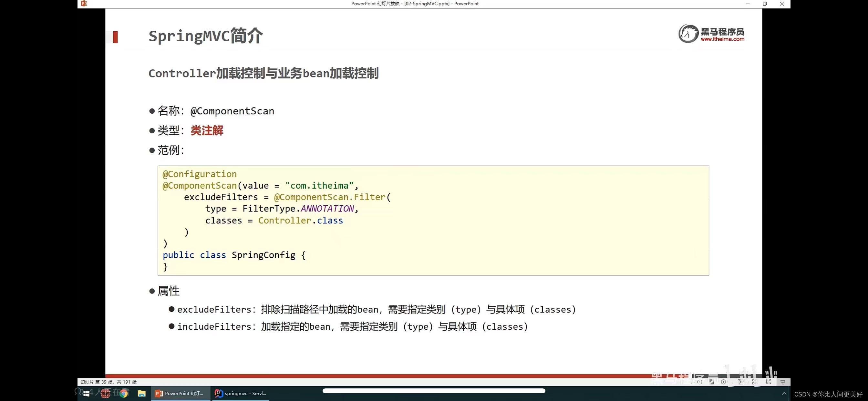Open File Explorer from the taskbar
Image resolution: width=868 pixels, height=401 pixels.
click(141, 393)
